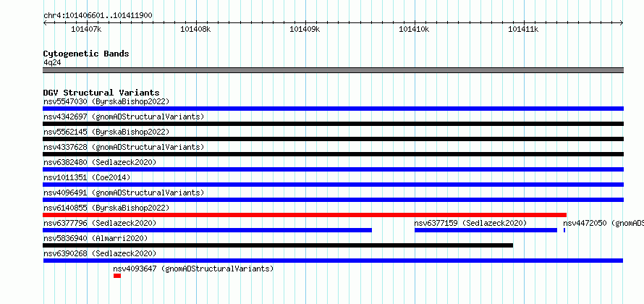Select the blue bar under nsv6382480
644x304 pixels.
pyautogui.click(x=333, y=169)
